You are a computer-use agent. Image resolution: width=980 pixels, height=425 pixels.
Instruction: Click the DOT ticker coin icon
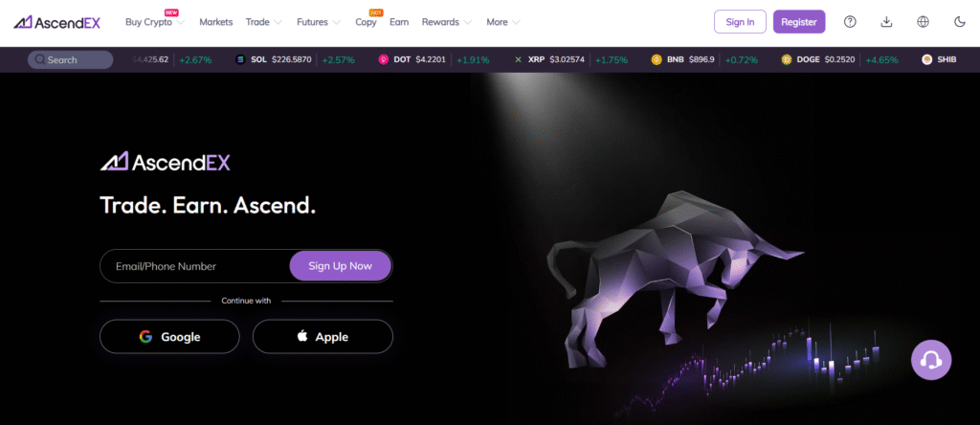tap(384, 60)
